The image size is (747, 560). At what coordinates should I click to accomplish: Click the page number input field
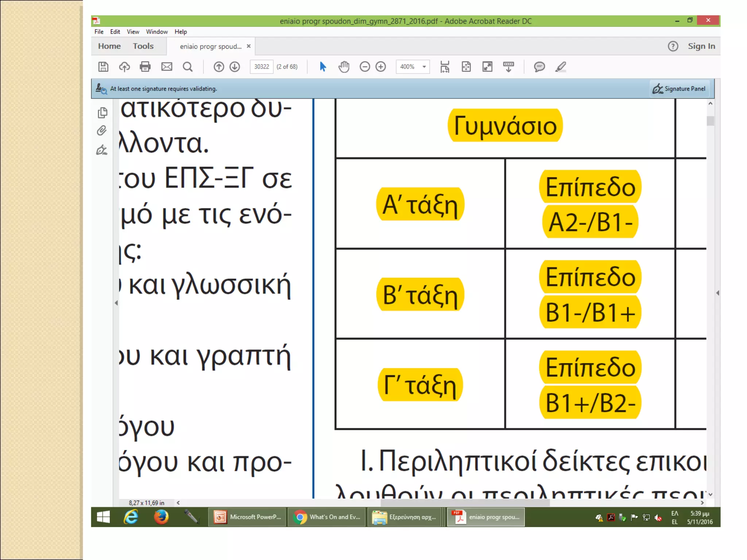262,67
